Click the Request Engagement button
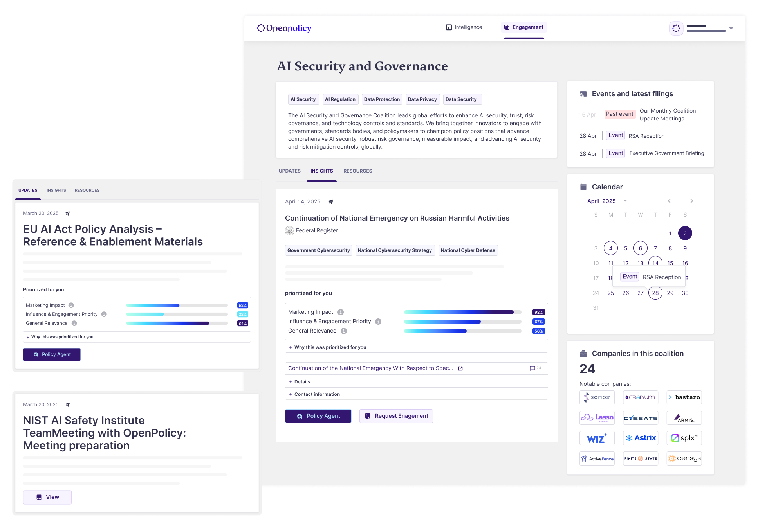Screen dimensions: 758x532 (396, 416)
